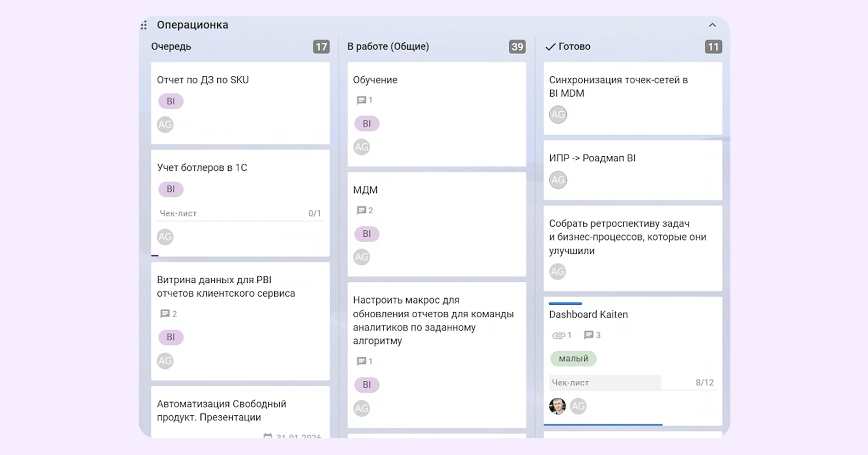Open comments icon on МДМ card
The image size is (868, 455).
pyautogui.click(x=361, y=210)
